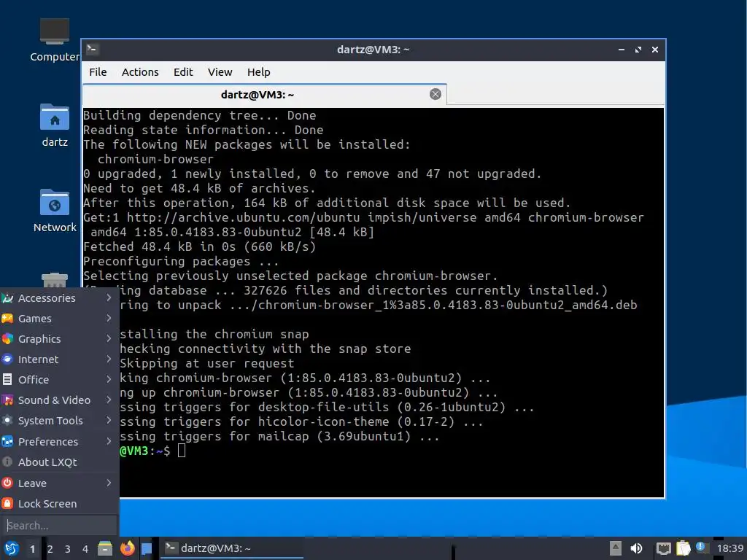Expand the System Tools submenu
This screenshot has width=747, height=560.
(59, 421)
